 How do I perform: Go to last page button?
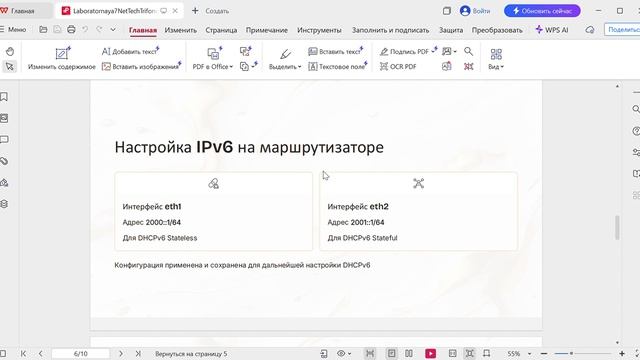point(138,353)
